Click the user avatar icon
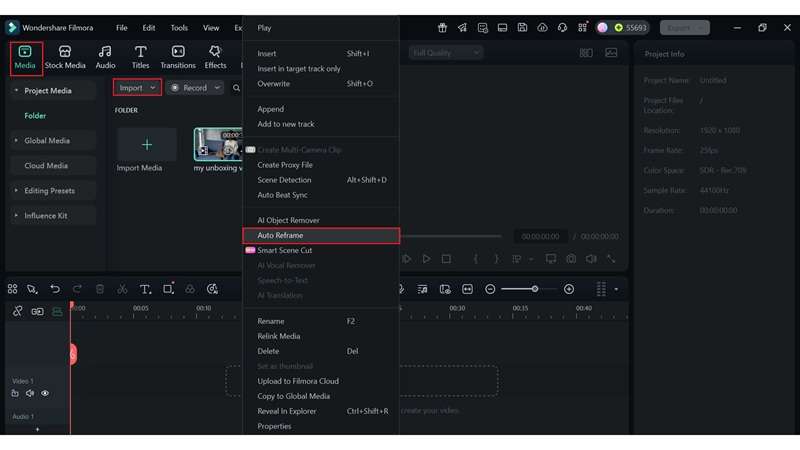Viewport: 800px width, 450px height. (x=603, y=28)
